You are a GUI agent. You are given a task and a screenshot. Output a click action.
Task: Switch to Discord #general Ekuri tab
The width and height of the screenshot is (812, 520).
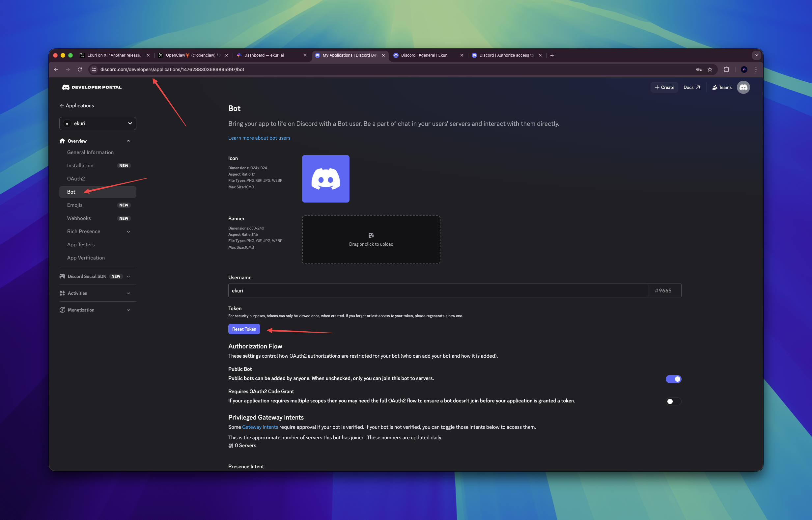(424, 55)
